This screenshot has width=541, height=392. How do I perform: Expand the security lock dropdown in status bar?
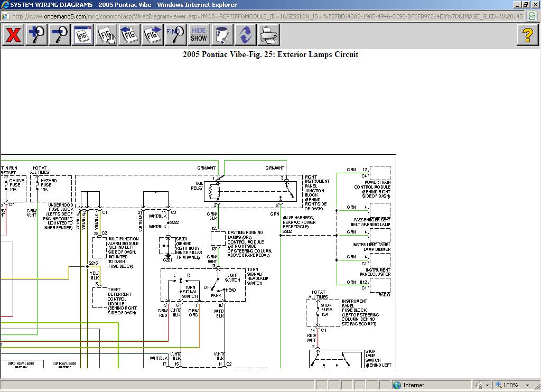click(x=487, y=385)
